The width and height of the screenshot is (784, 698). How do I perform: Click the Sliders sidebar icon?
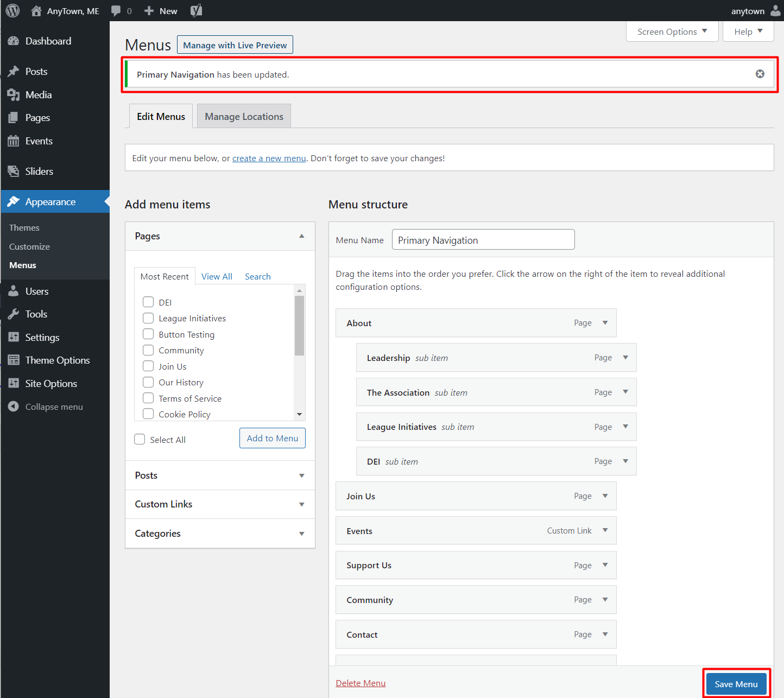click(x=14, y=172)
